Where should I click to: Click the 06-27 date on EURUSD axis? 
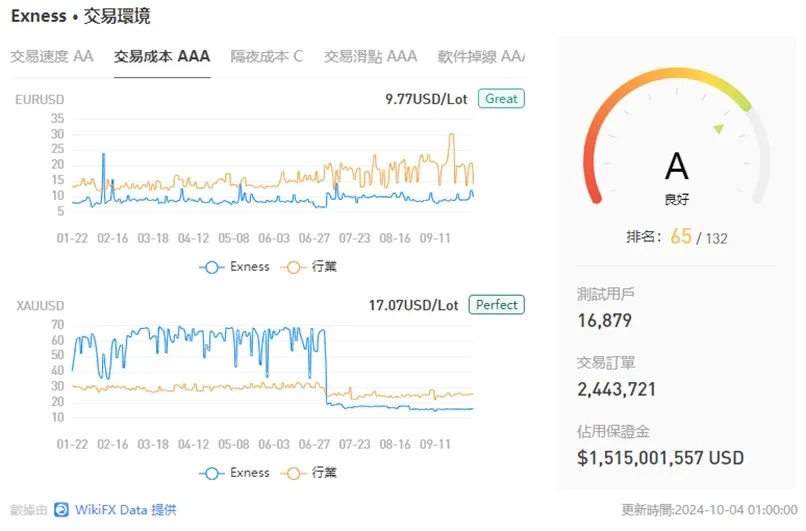coord(314,239)
